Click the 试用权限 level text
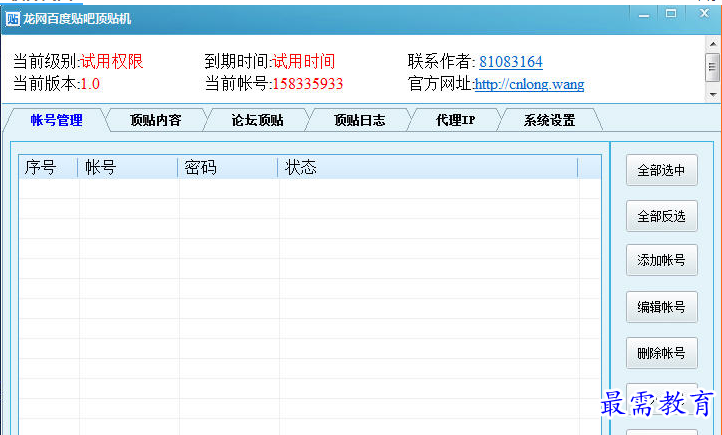The image size is (722, 435). click(112, 62)
